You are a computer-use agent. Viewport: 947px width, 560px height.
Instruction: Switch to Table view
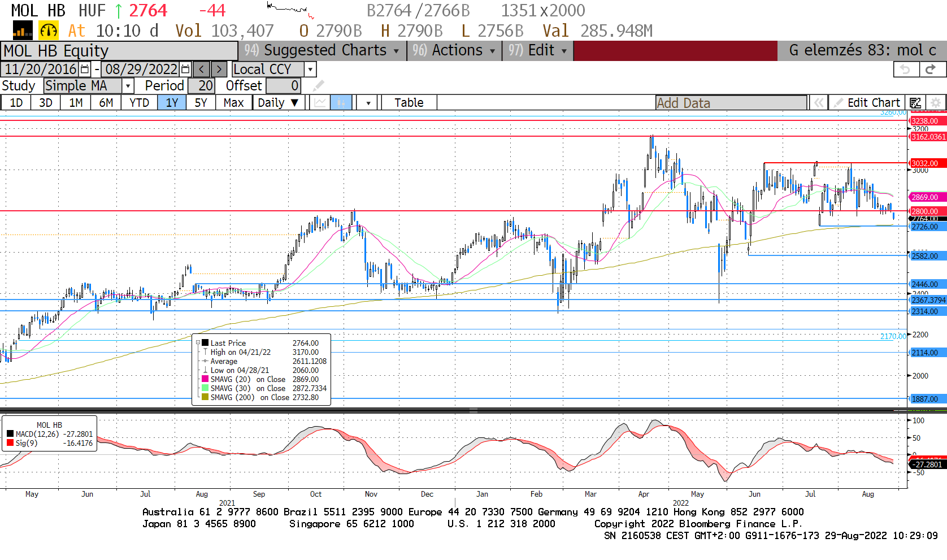(409, 102)
